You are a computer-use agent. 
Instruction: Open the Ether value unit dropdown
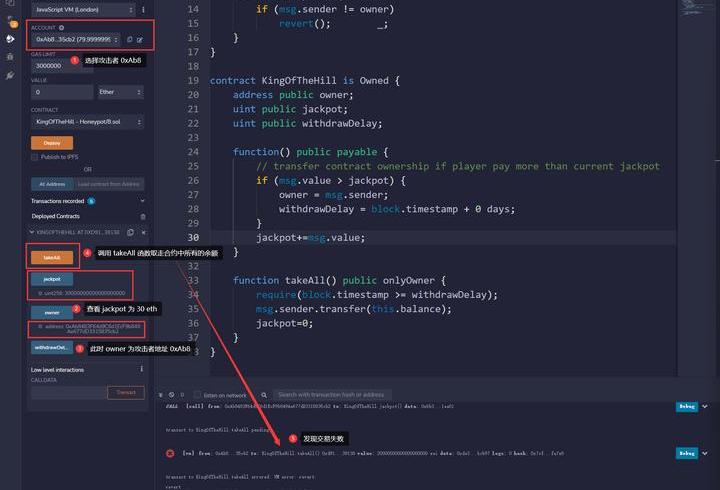(120, 92)
